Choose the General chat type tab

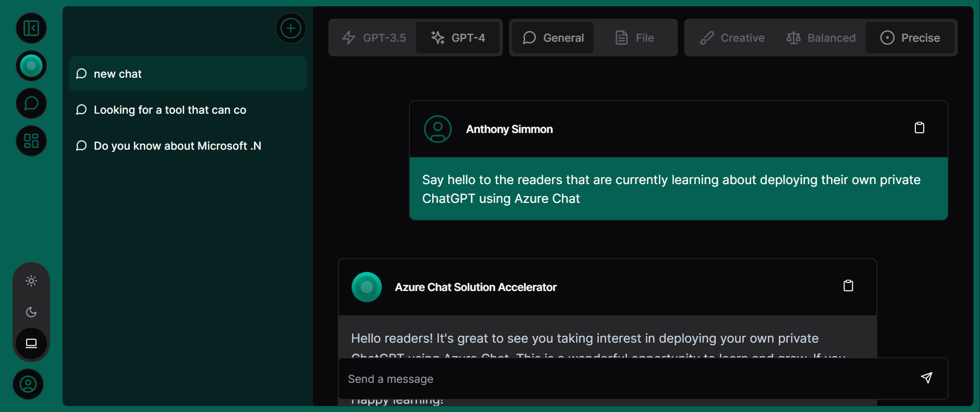point(553,38)
